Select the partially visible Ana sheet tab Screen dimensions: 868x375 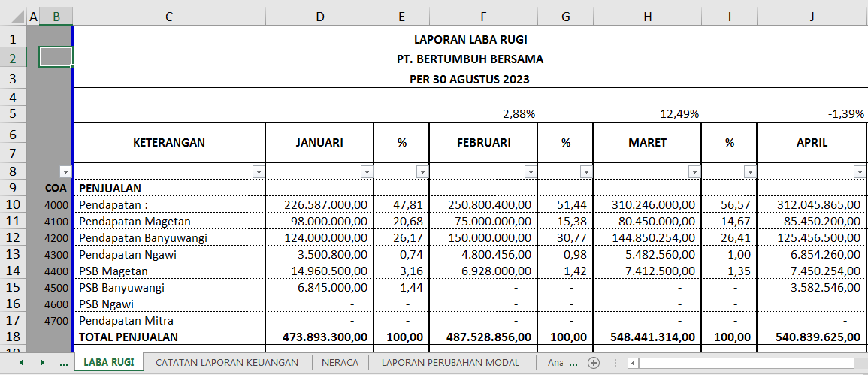pyautogui.click(x=555, y=363)
